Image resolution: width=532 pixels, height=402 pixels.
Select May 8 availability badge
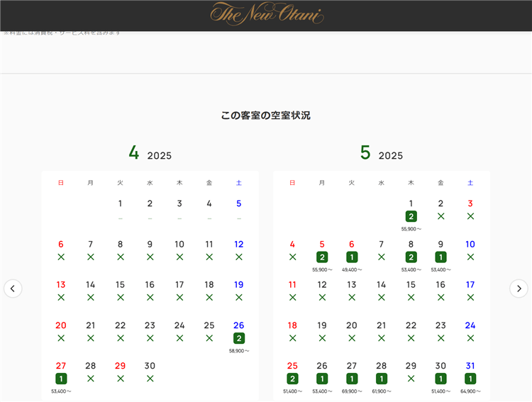tap(411, 257)
